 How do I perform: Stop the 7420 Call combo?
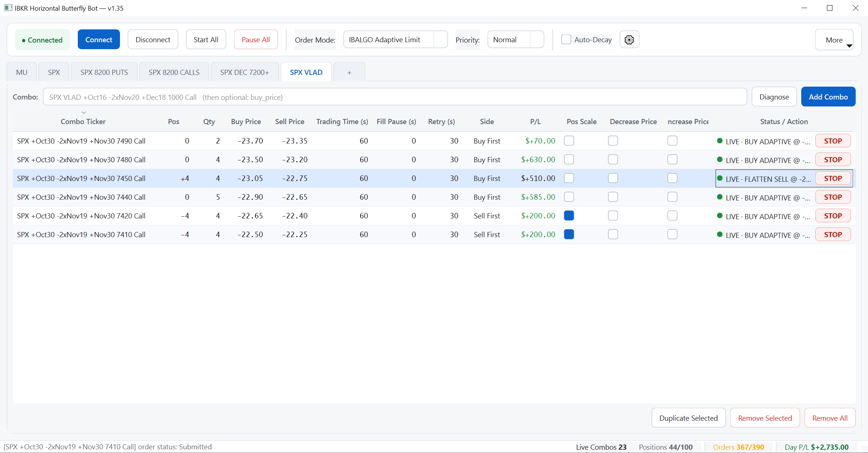(833, 216)
